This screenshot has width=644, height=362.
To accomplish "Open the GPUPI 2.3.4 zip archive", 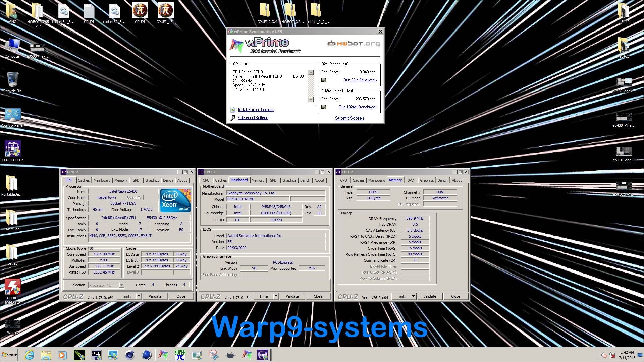I will click(x=267, y=13).
